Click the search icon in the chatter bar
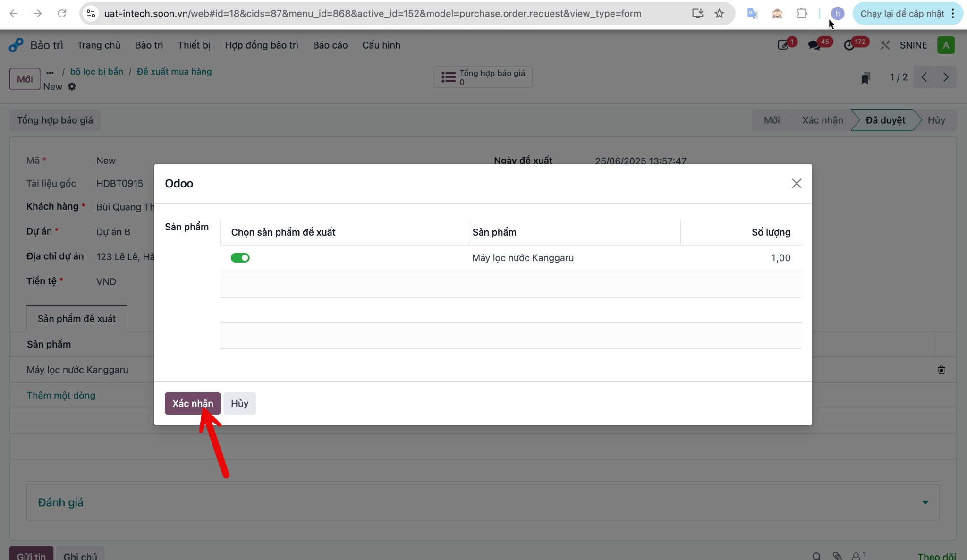Viewport: 967px width, 560px height. tap(816, 556)
